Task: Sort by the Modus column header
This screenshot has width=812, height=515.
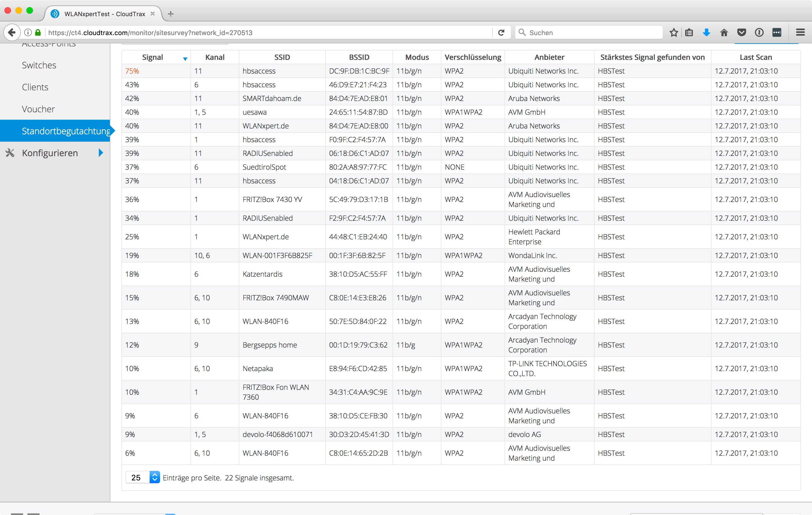Action: click(417, 57)
